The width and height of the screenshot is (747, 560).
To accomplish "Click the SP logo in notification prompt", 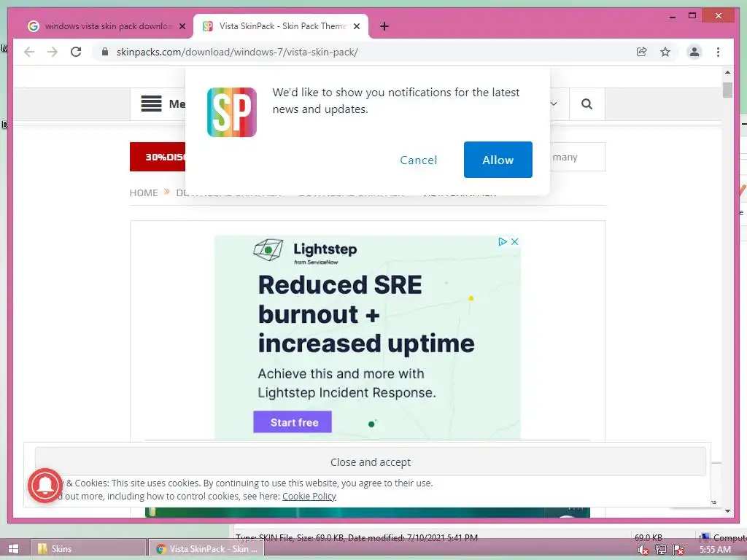I will point(232,112).
